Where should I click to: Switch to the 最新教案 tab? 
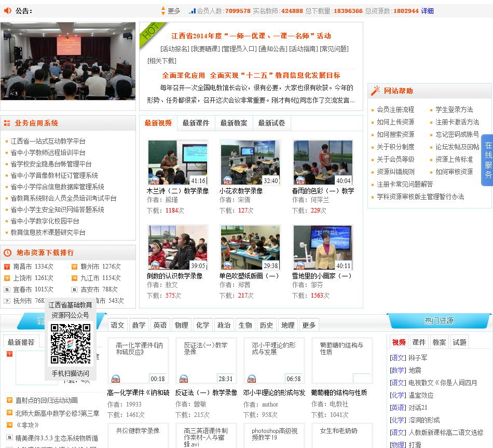[x=234, y=123]
